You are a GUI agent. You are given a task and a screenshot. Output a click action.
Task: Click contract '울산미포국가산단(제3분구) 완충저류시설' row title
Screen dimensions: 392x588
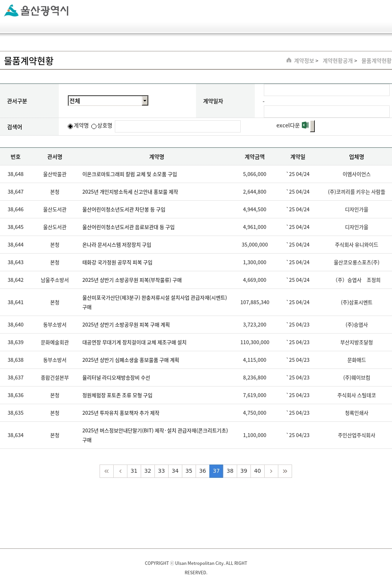click(x=154, y=303)
